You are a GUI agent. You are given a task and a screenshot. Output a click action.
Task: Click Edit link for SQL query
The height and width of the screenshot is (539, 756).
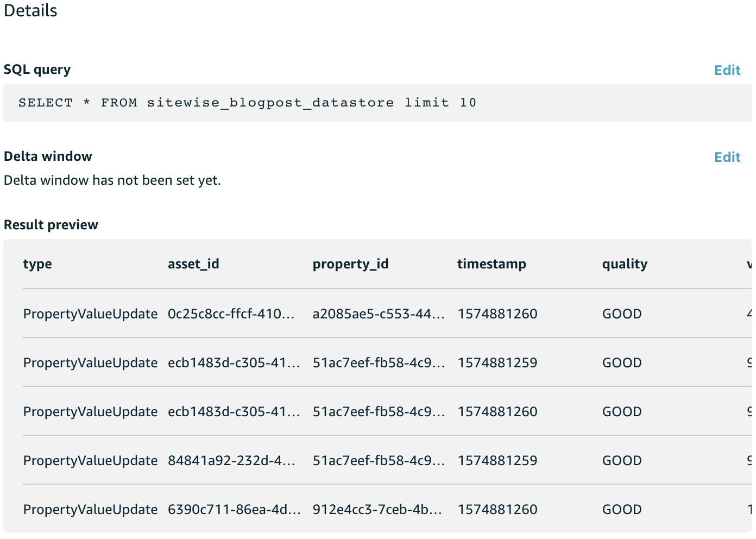[727, 70]
